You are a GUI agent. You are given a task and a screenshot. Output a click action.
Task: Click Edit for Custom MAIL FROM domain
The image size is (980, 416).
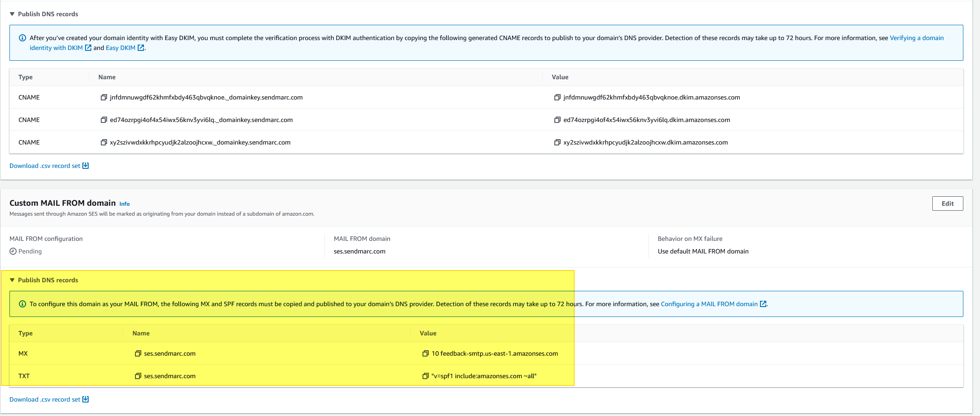click(x=947, y=203)
